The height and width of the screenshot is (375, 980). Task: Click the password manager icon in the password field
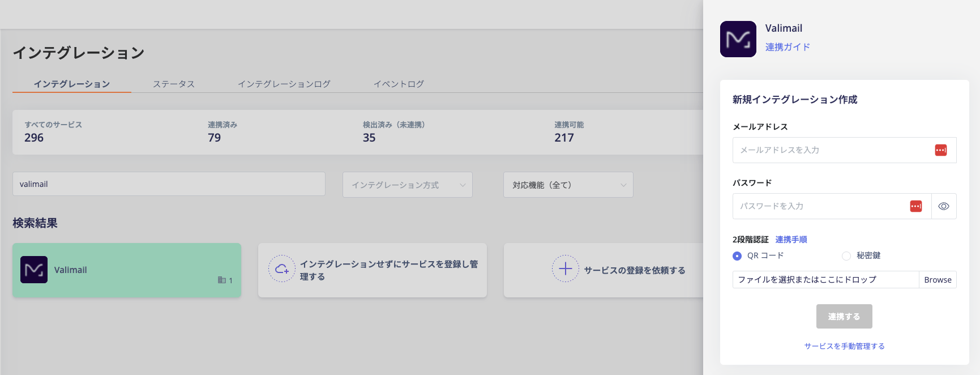tap(915, 206)
